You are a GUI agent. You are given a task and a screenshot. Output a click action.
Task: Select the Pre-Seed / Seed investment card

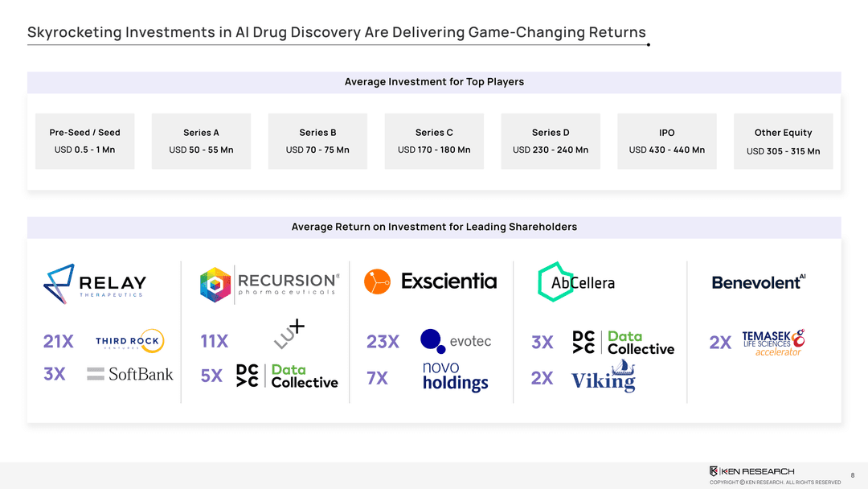(84, 141)
